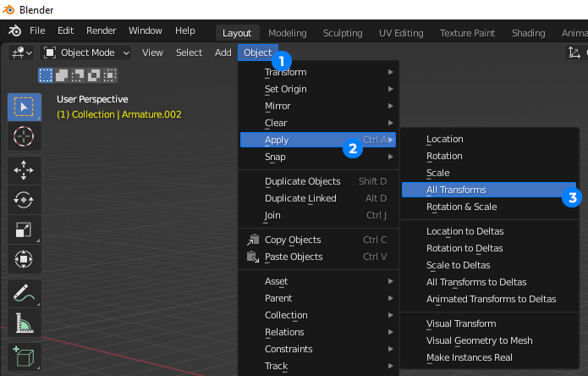Select the Add Cube tool
The width and height of the screenshot is (588, 376).
pos(25,357)
